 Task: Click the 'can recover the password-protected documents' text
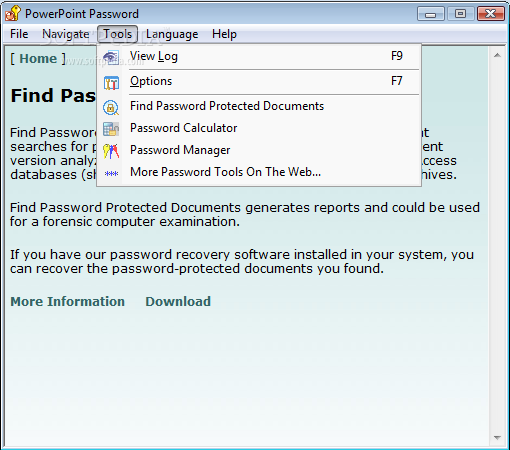pos(161,269)
